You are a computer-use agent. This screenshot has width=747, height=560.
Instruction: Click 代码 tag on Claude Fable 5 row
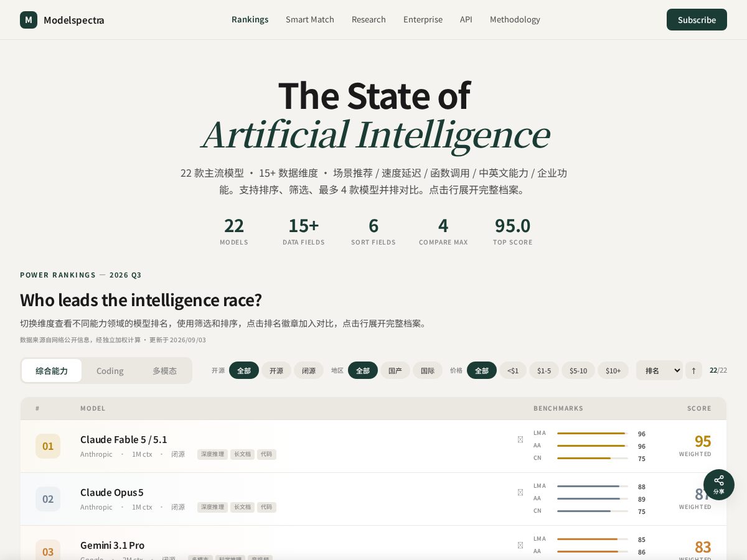[x=266, y=454]
